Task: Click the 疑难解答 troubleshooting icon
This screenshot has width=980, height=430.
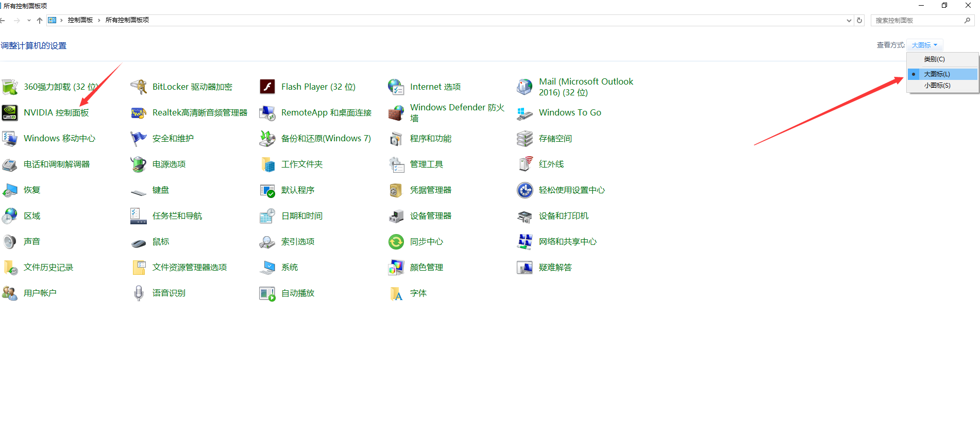Action: click(525, 267)
